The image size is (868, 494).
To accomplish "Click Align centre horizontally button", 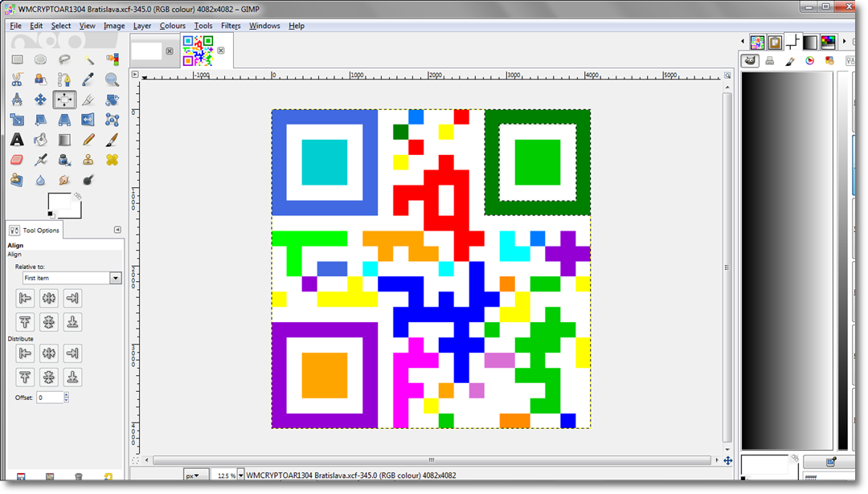I will point(49,298).
